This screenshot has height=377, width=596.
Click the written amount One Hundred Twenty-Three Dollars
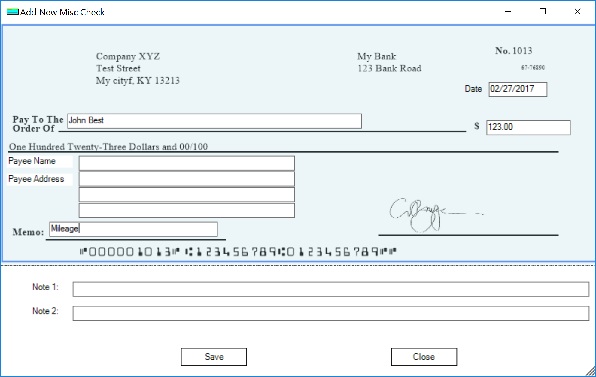point(108,147)
